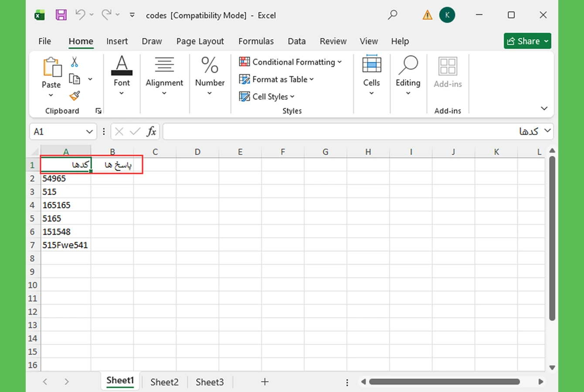This screenshot has width=584, height=392.
Task: Select cell B1 with پاسخ ها header
Action: pos(112,165)
